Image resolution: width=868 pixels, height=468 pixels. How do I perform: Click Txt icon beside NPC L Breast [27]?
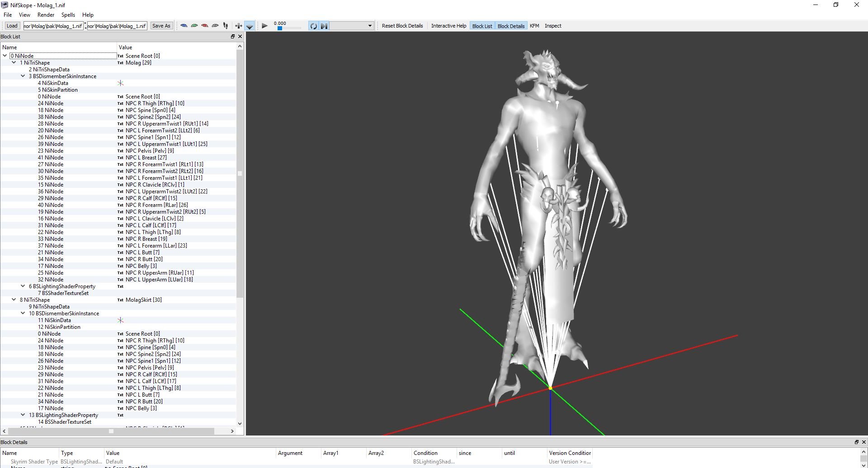click(x=120, y=158)
